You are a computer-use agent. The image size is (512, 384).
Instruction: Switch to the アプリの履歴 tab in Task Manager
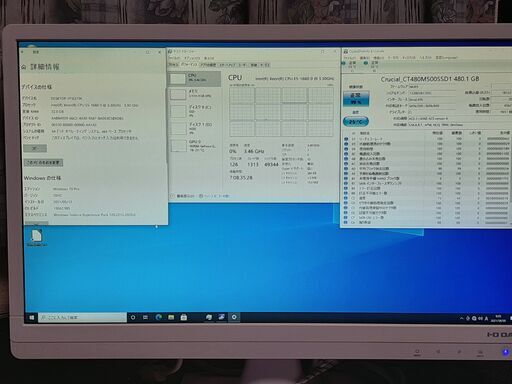(x=207, y=65)
